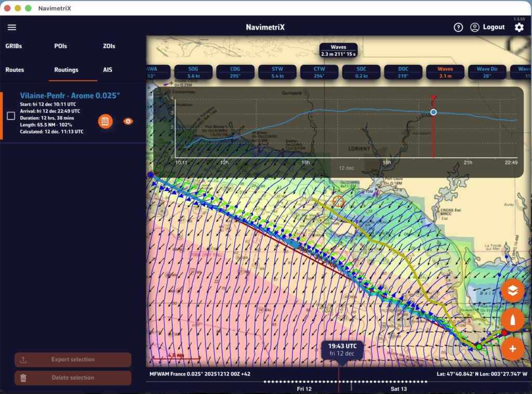Check the Vilaine-Penfr routing checkbox
Image resolution: width=532 pixels, height=394 pixels.
[x=11, y=116]
